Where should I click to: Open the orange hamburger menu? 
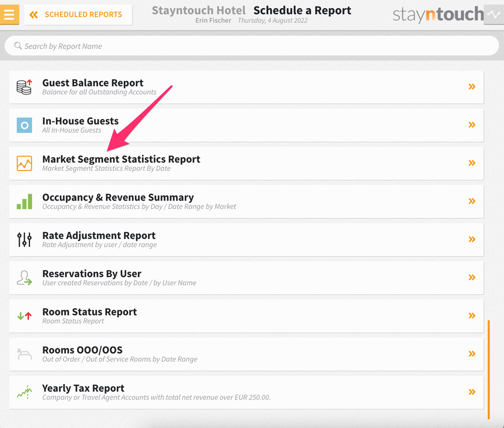[9, 14]
